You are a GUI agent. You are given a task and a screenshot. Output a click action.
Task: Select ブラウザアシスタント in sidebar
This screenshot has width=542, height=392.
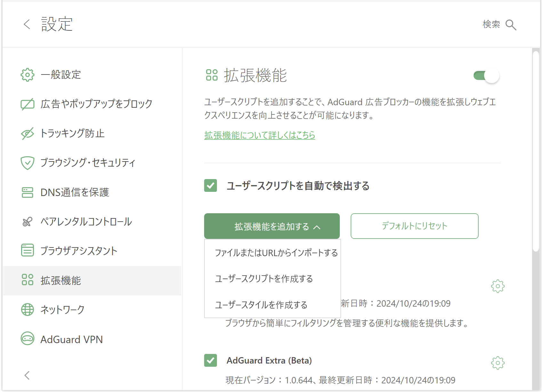pyautogui.click(x=92, y=251)
